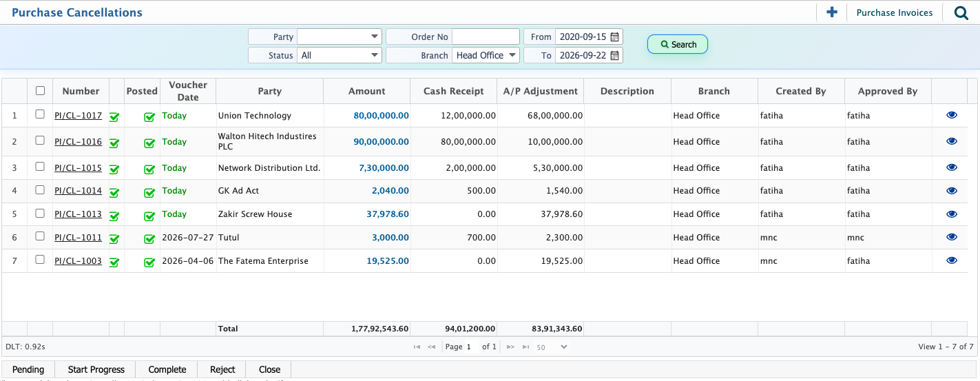Viewport: 980px width, 381px height.
Task: Check the row checkbox for PI/CL-1016
Action: pos(40,141)
